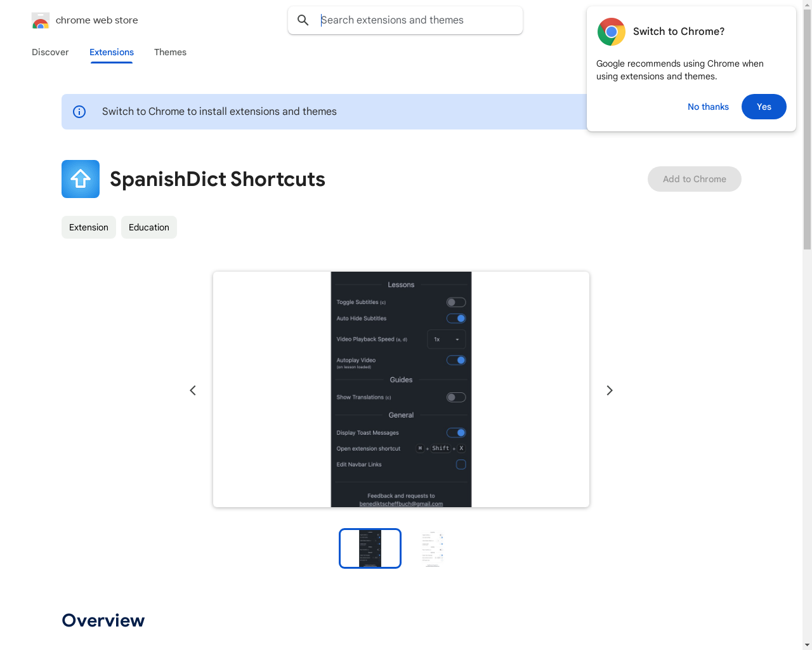Switch to the Themes tab
This screenshot has width=812, height=650.
coord(170,52)
